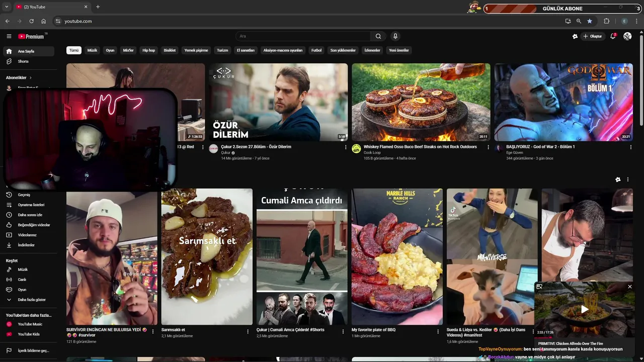
Task: Open YouTube Kids link in sidebar
Action: 29,334
